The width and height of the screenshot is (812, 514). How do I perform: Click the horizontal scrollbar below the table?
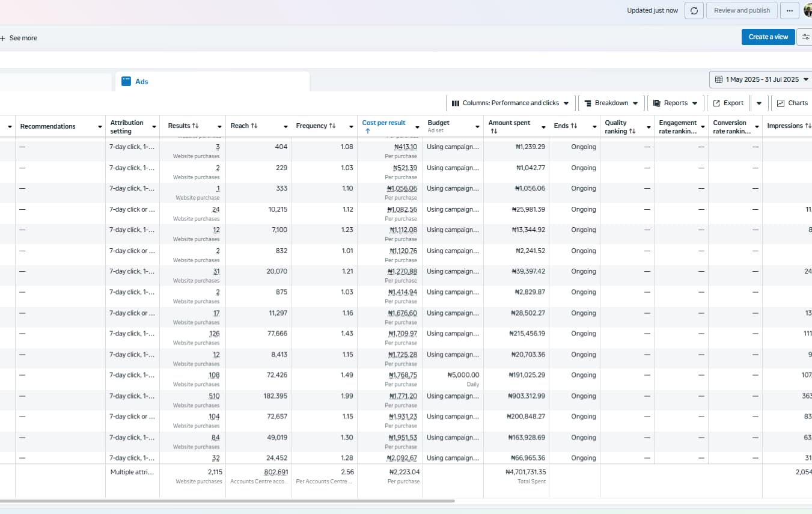227,501
